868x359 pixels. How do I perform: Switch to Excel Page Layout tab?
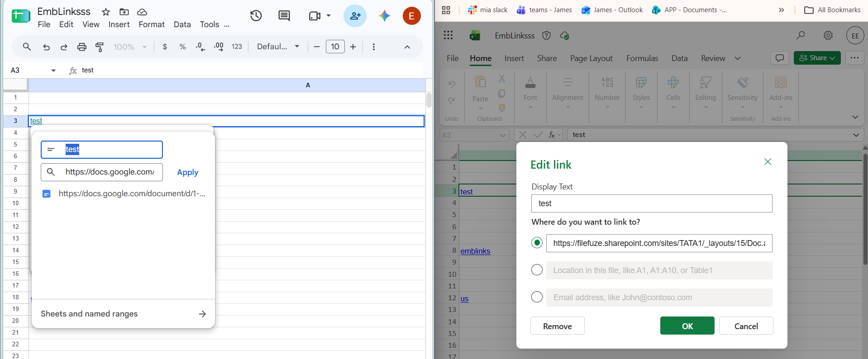[591, 58]
